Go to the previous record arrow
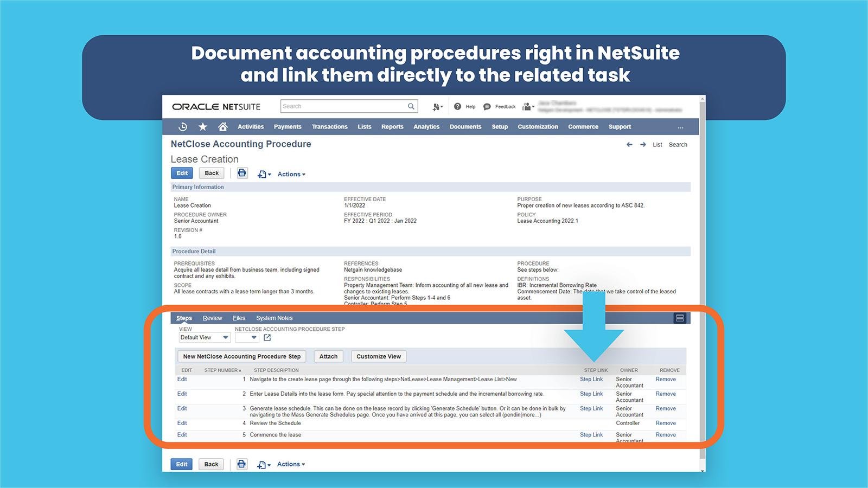 pyautogui.click(x=629, y=144)
